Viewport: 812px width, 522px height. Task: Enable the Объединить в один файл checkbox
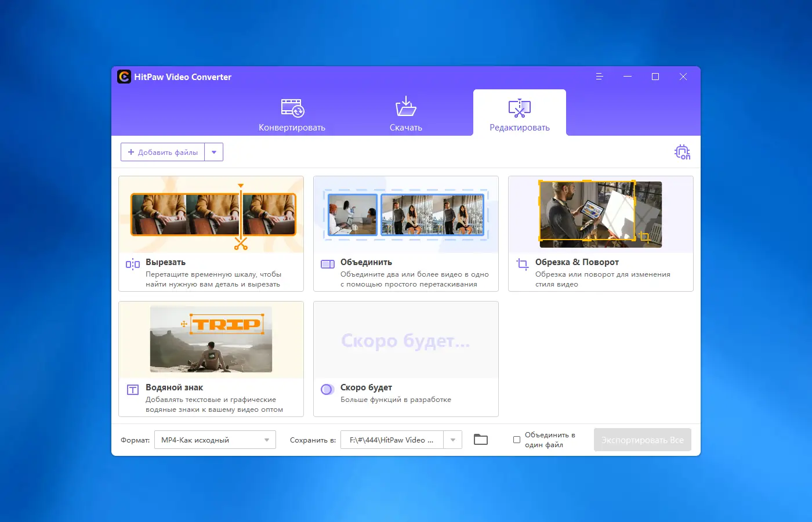click(517, 440)
